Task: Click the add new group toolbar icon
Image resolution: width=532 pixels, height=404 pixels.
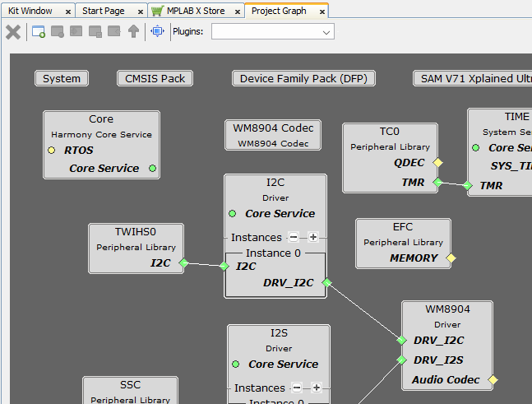Action: click(x=39, y=32)
